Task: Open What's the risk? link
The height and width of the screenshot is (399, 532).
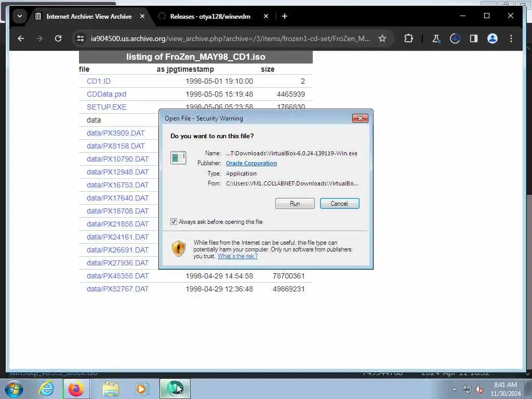Action: click(x=237, y=256)
